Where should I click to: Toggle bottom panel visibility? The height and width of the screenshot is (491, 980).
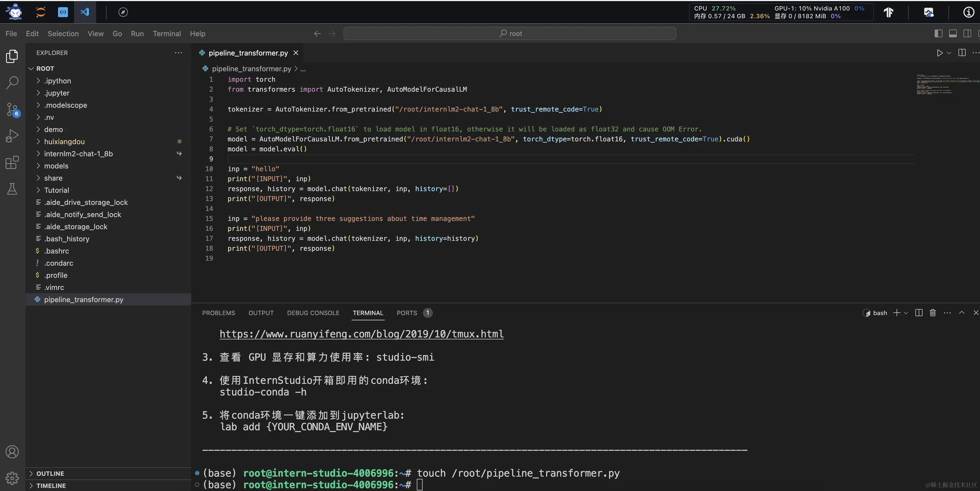click(952, 33)
